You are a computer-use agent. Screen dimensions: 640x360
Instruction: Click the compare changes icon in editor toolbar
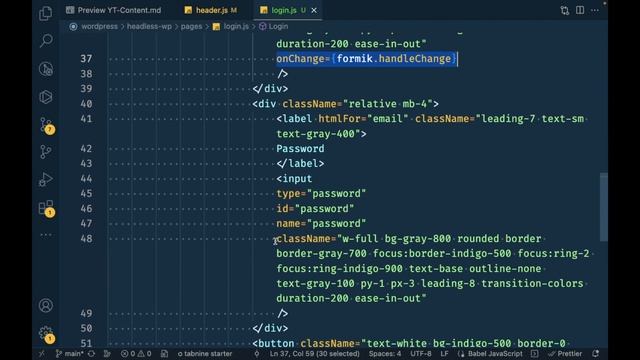click(x=564, y=10)
